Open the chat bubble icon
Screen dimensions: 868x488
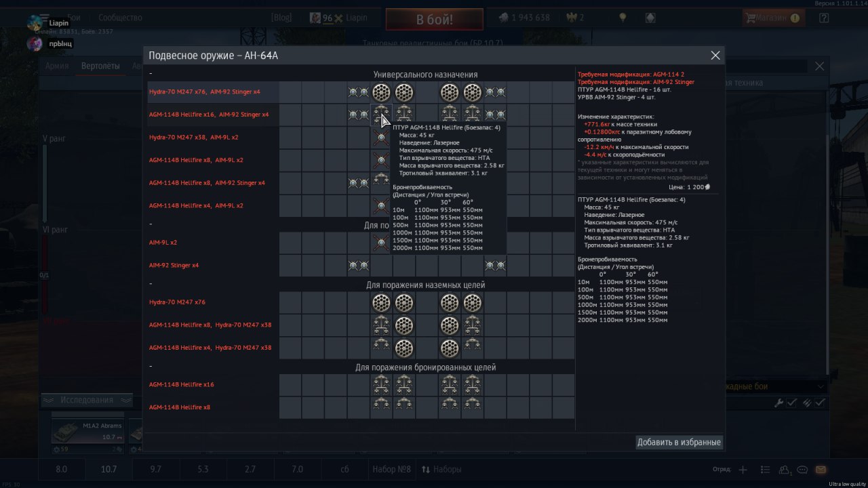(803, 470)
